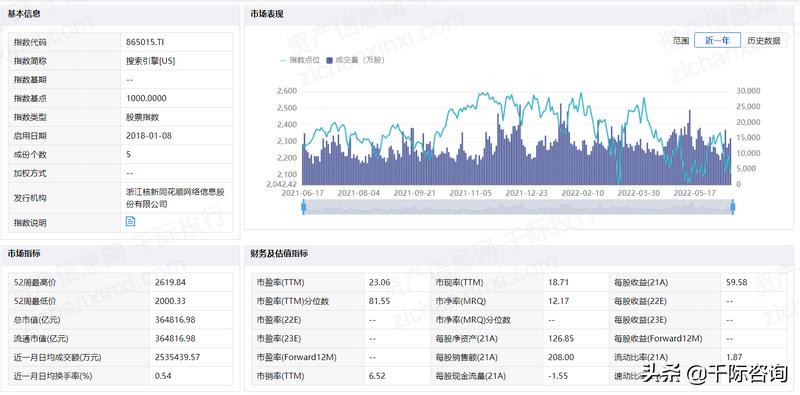The width and height of the screenshot is (800, 395).
Task: Click the 865015.TI index code value
Action: click(x=144, y=42)
